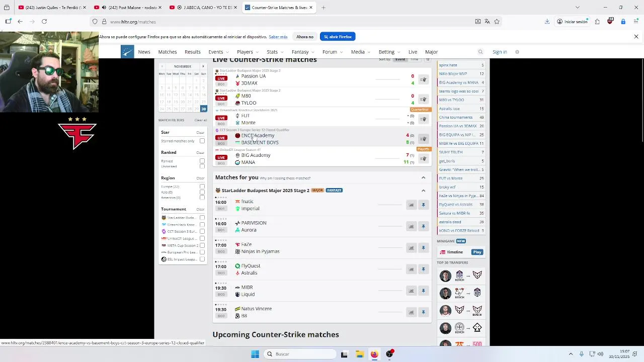Check StarLadder Budapest tournament filter
Screen dimensions: 644x362
click(x=202, y=218)
